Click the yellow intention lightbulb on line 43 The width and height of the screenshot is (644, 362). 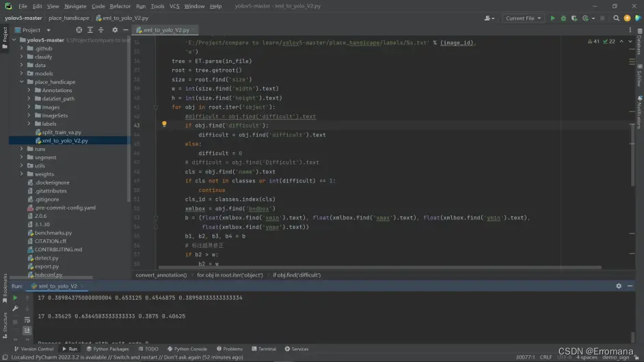[164, 124]
